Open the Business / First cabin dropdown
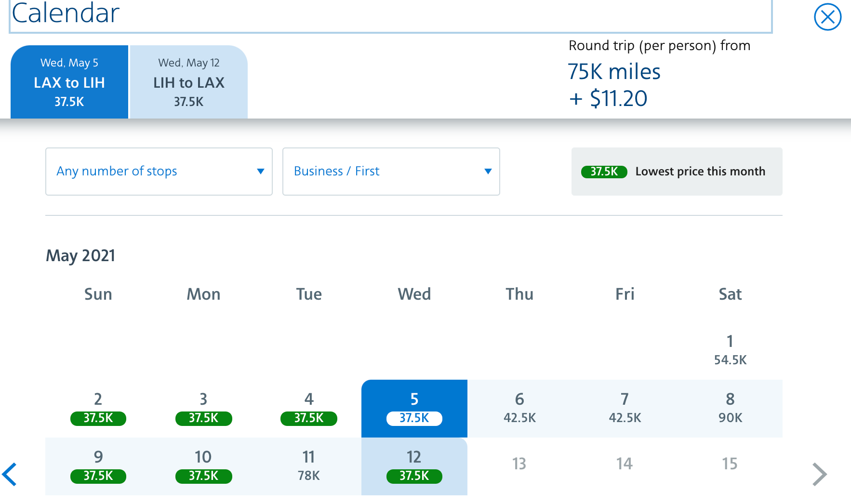The image size is (851, 504). [x=391, y=172]
